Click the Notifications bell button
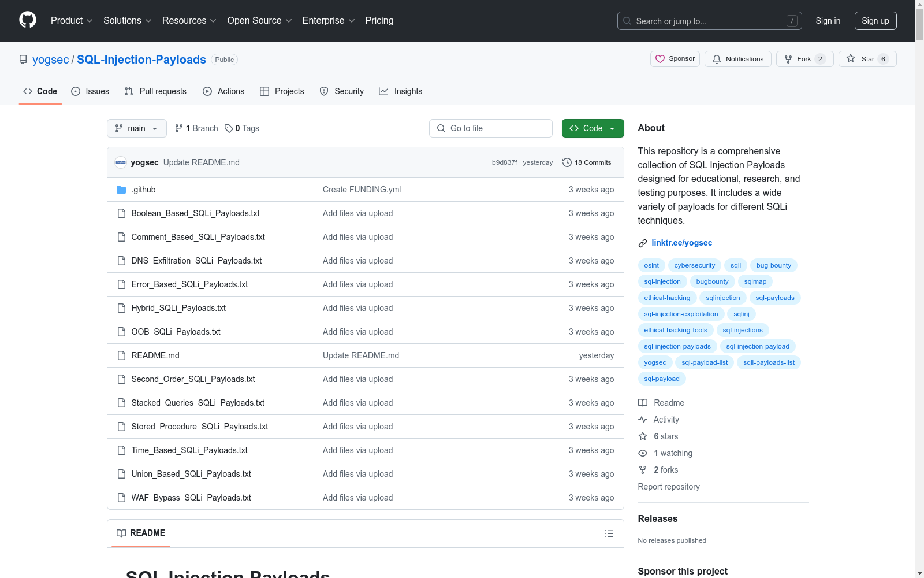Image resolution: width=924 pixels, height=578 pixels. tap(737, 59)
